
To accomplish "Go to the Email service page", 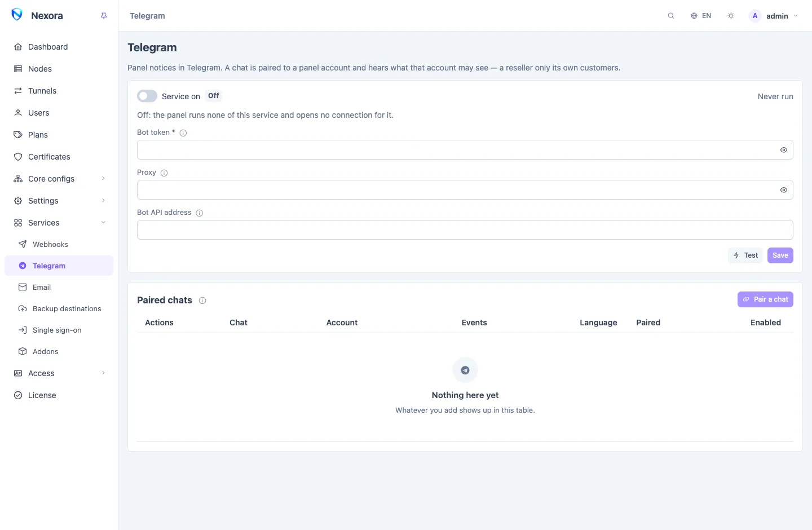I will [59, 287].
